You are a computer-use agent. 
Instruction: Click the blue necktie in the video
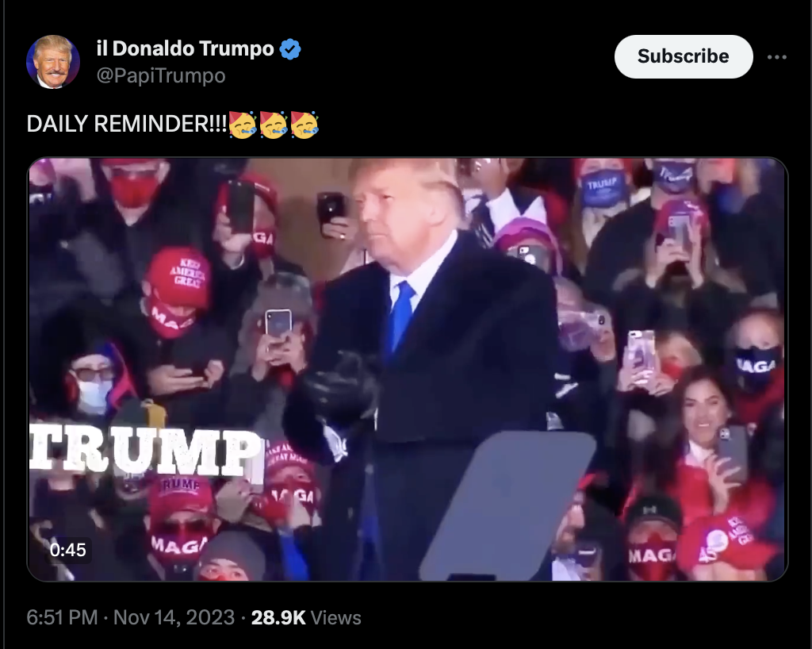[x=401, y=315]
